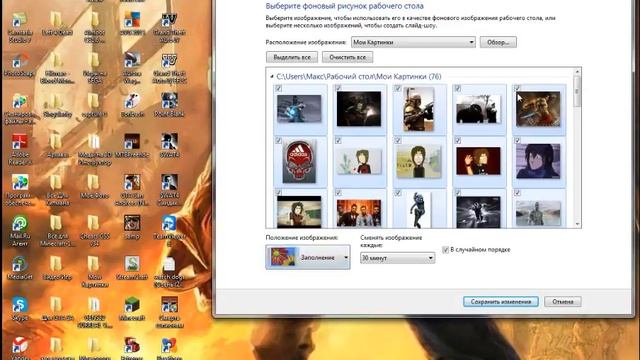Viewport: 640px width, 360px height.
Task: Select the gimp shortcut icon
Action: 132,227
